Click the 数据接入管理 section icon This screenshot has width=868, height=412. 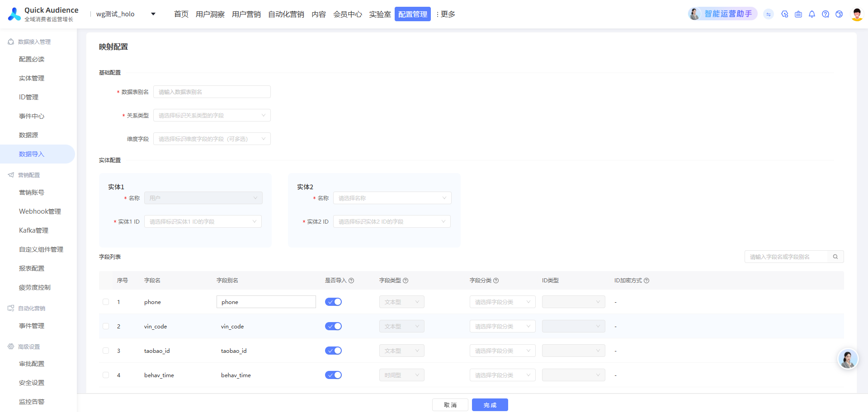click(11, 42)
